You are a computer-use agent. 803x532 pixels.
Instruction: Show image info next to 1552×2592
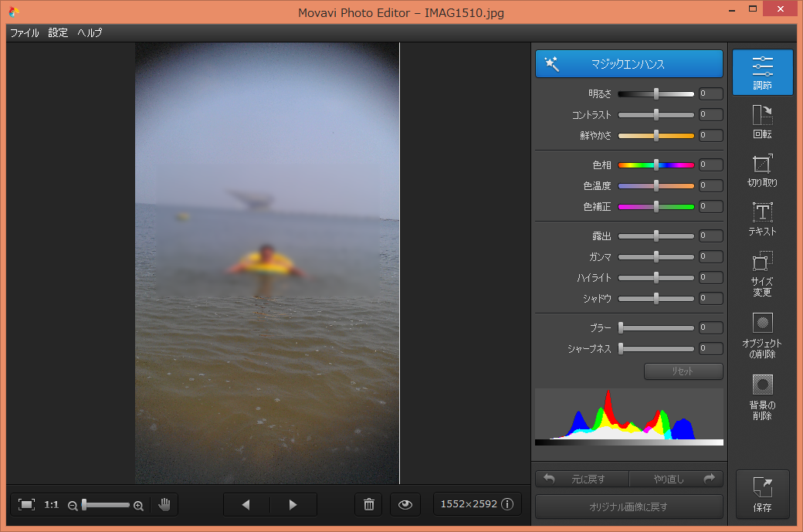click(x=507, y=504)
